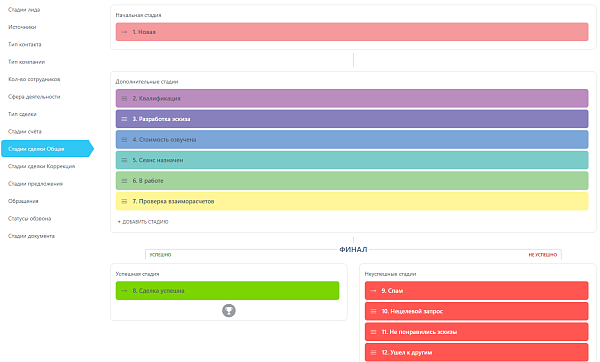Click drag handle of 3. Разработка эскиза

click(124, 119)
